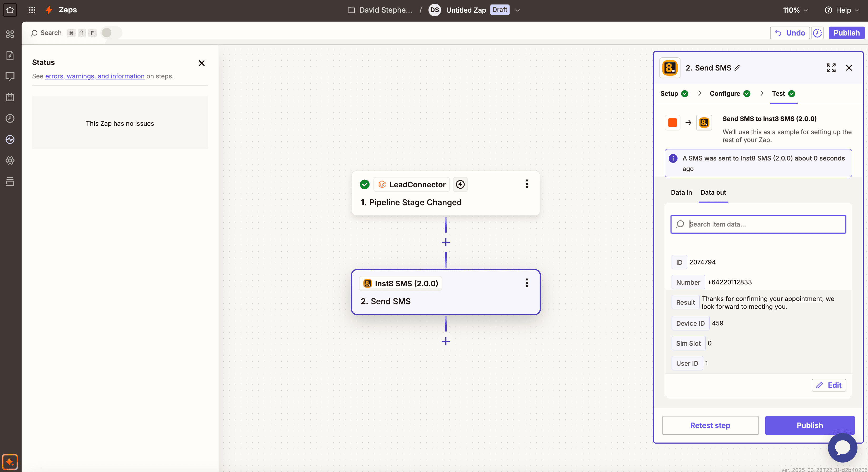
Task: Open the comments sidebar icon
Action: [10, 76]
